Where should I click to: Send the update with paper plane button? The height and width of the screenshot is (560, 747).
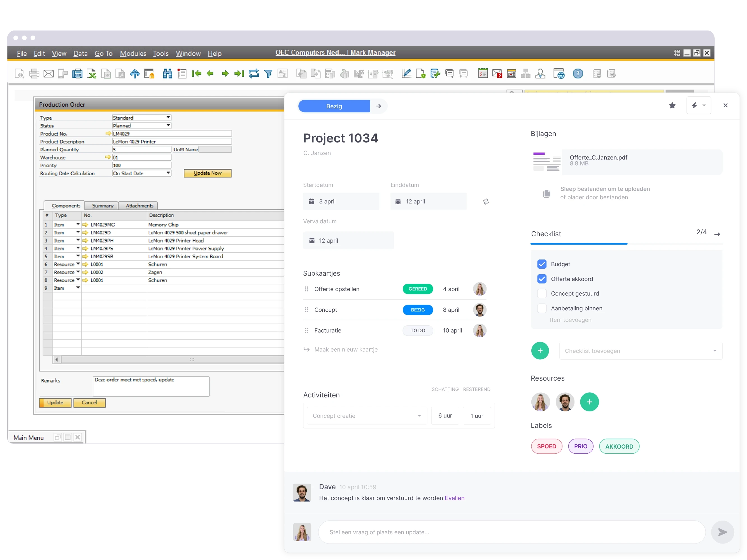coord(722,532)
